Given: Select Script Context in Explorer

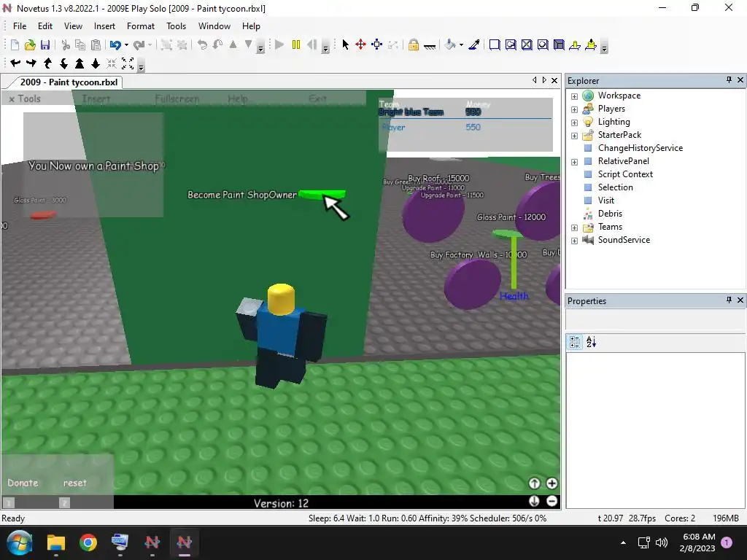Looking at the screenshot, I should click(x=625, y=174).
